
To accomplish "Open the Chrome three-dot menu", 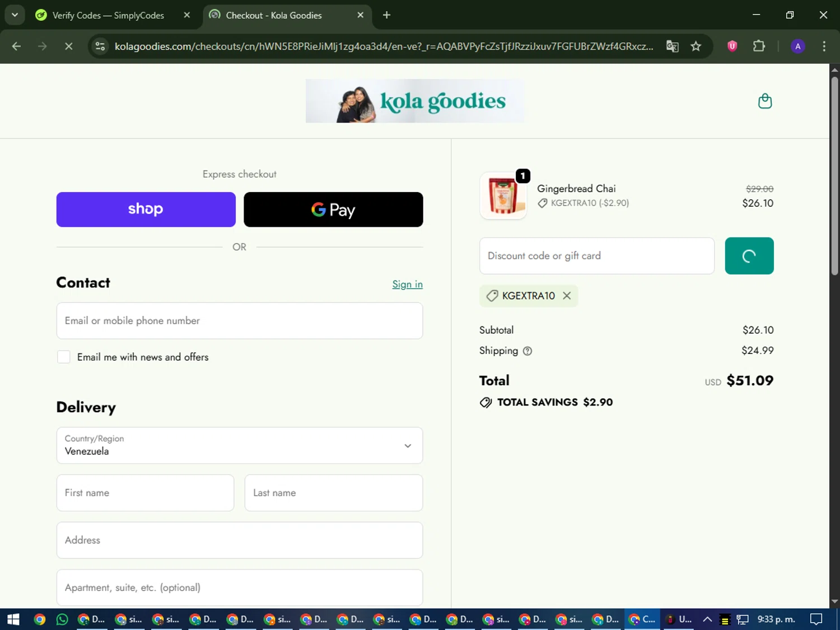I will pos(824,46).
